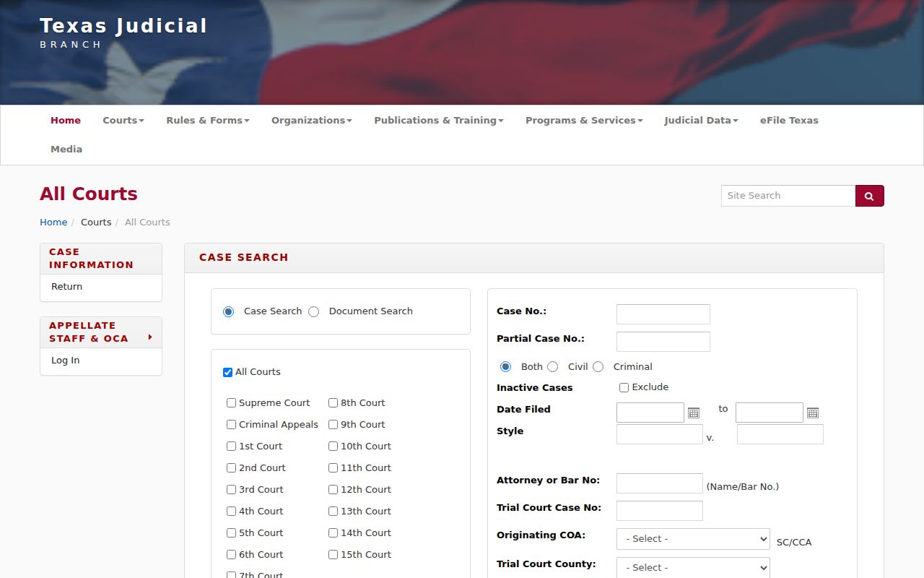924x578 pixels.
Task: Click the Partial Case No. input field
Action: coord(663,342)
